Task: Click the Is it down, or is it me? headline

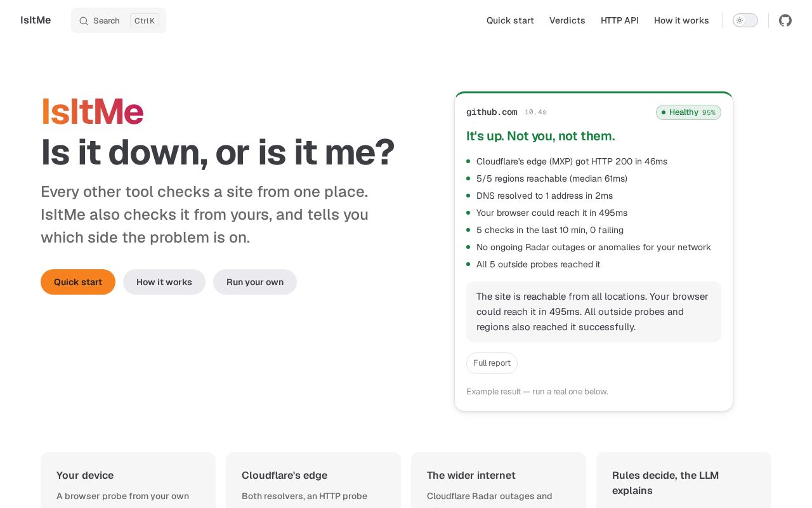Action: [x=218, y=152]
